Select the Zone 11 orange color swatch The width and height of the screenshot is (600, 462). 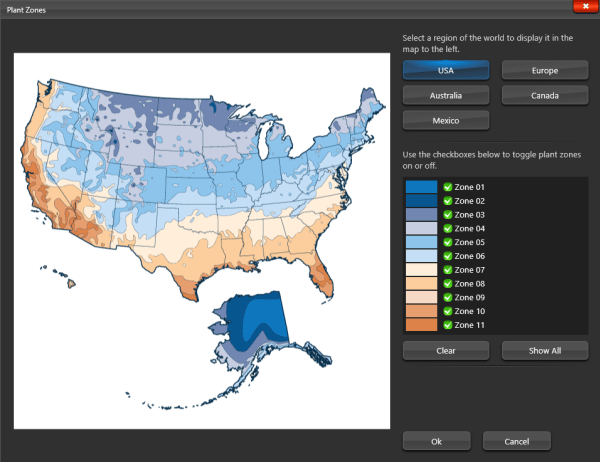(422, 325)
